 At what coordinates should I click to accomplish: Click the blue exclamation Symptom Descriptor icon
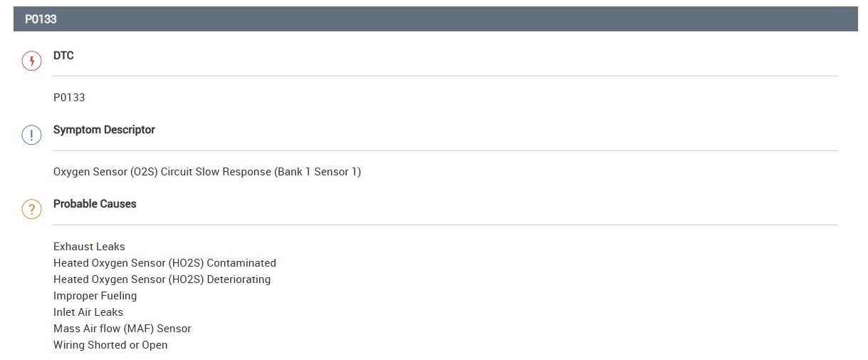click(31, 135)
